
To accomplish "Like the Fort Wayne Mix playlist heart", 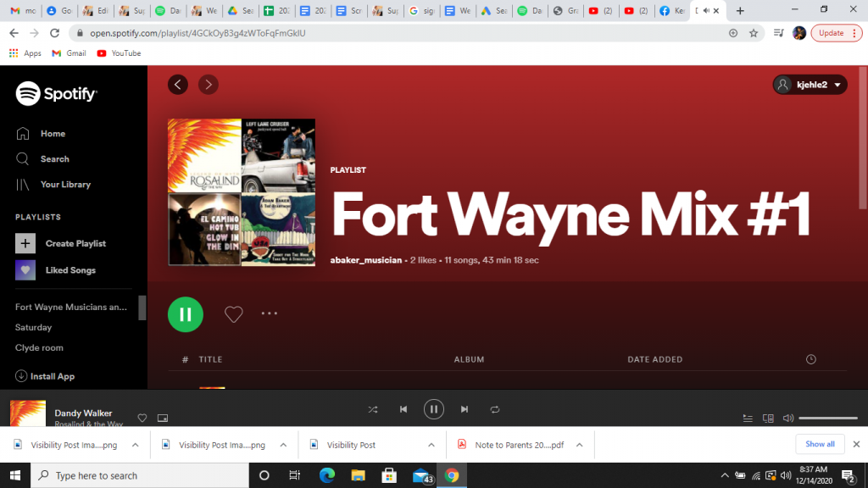I will (x=234, y=313).
